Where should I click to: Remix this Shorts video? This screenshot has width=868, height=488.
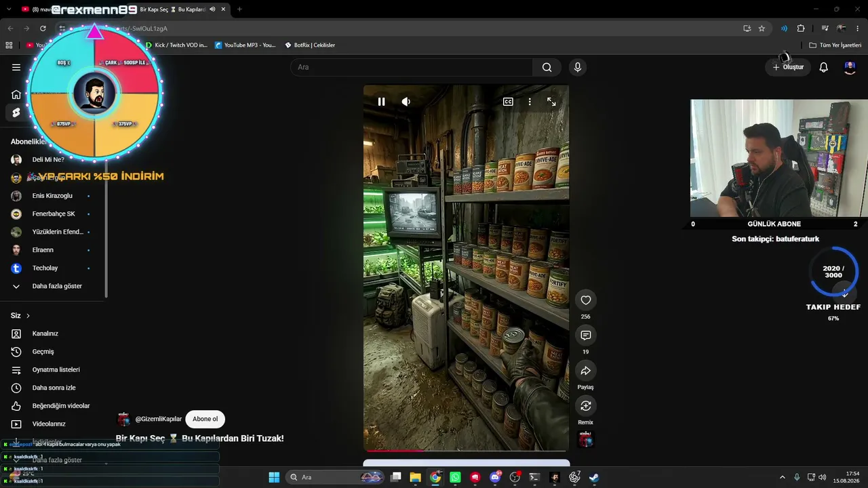click(586, 406)
